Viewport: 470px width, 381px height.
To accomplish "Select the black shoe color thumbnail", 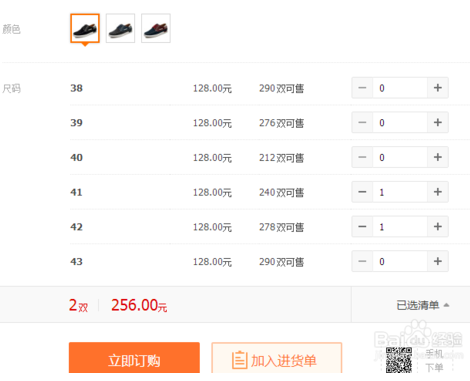I will coord(85,28).
